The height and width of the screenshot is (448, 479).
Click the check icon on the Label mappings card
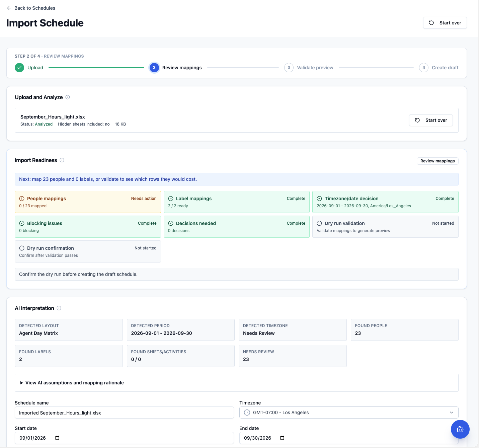[171, 199]
